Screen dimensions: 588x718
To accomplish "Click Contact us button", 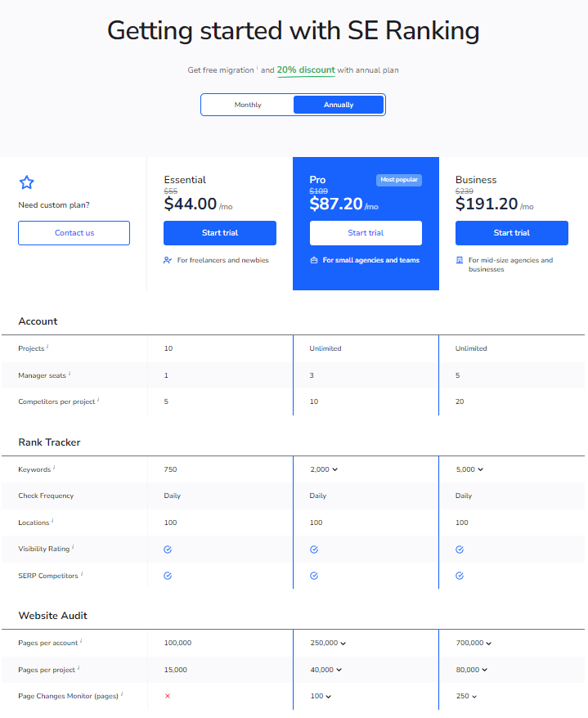I will click(x=74, y=232).
